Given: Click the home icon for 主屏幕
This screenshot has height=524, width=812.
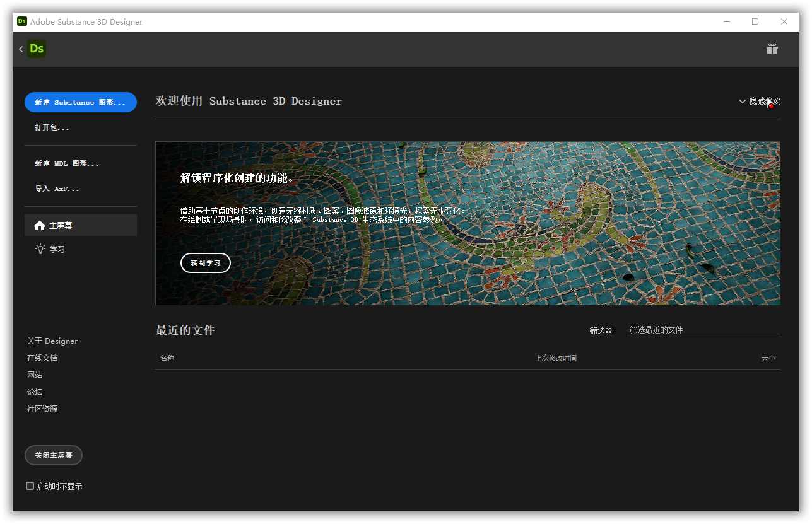Looking at the screenshot, I should 40,226.
